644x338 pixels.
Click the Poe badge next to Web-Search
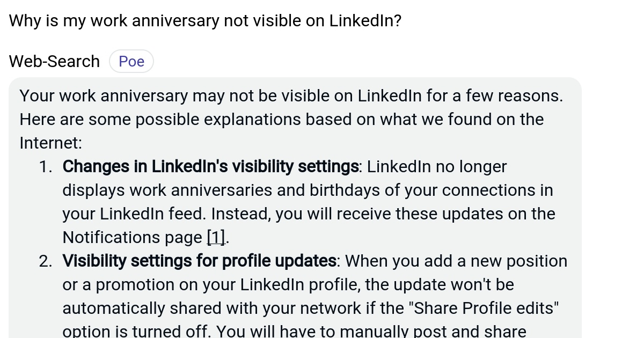[131, 61]
